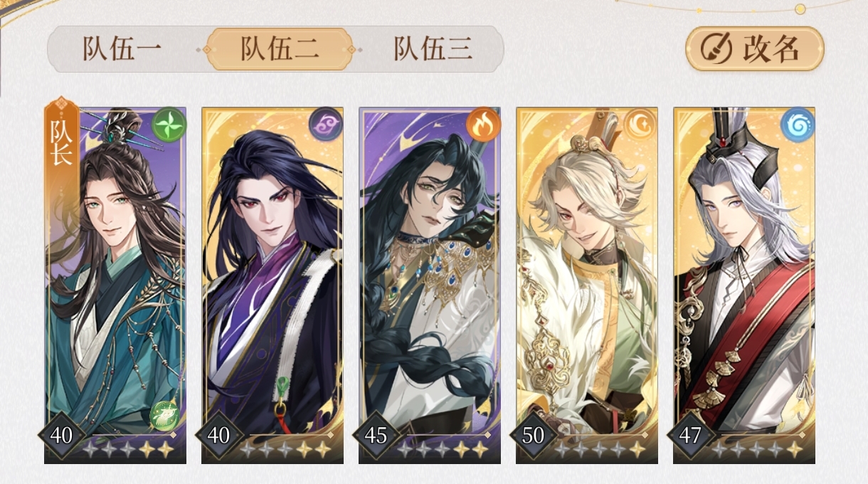Click the orange fire element icon
868x484 pixels.
point(484,125)
